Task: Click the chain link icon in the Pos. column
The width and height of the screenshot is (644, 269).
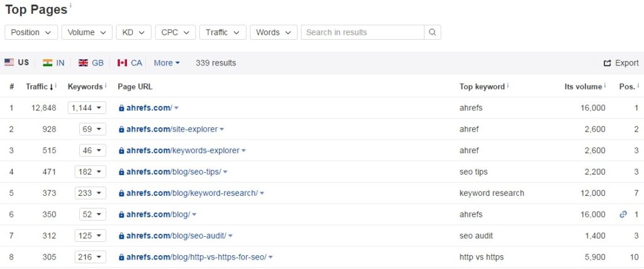Action: point(623,214)
